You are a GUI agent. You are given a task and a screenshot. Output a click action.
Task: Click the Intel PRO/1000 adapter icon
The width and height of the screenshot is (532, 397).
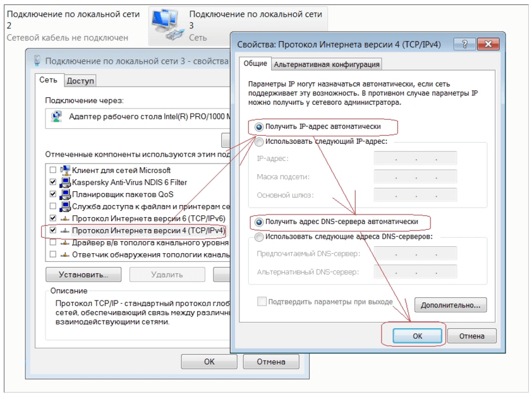pyautogui.click(x=57, y=117)
